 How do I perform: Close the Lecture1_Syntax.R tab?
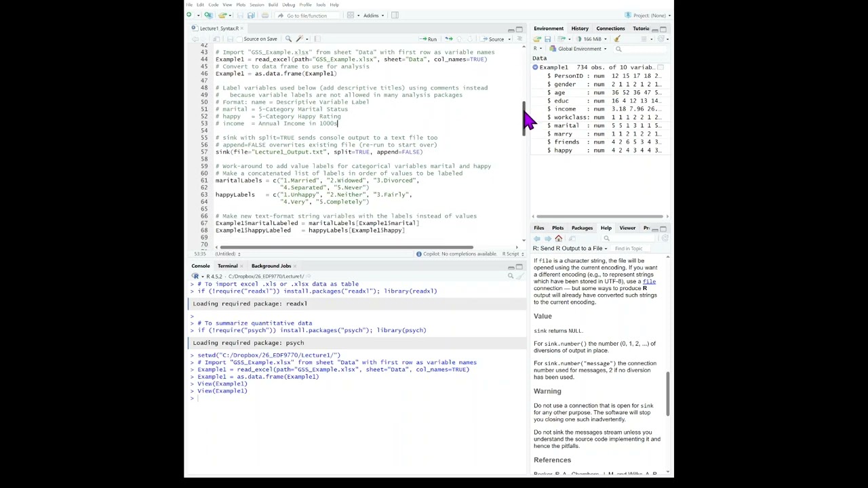241,28
